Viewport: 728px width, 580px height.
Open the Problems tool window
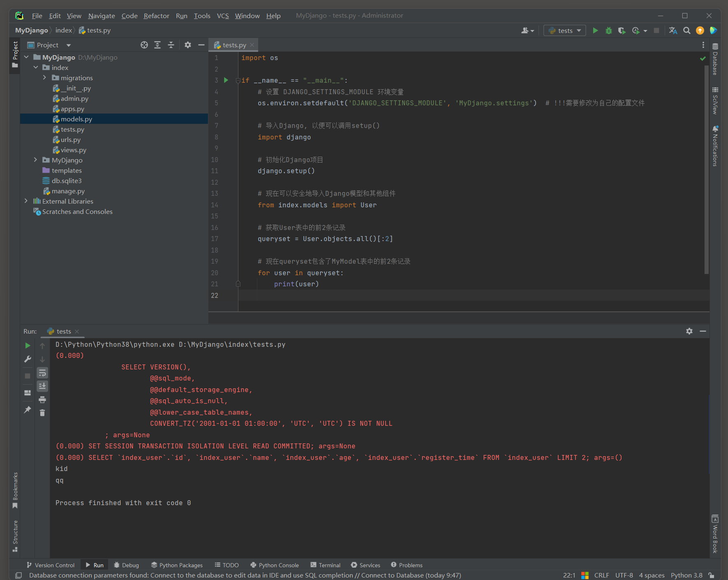407,565
